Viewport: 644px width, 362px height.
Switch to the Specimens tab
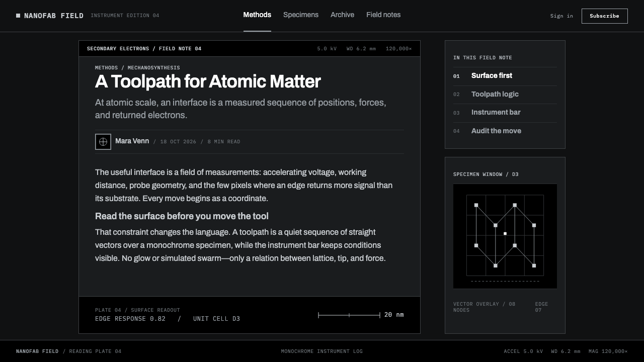point(301,15)
